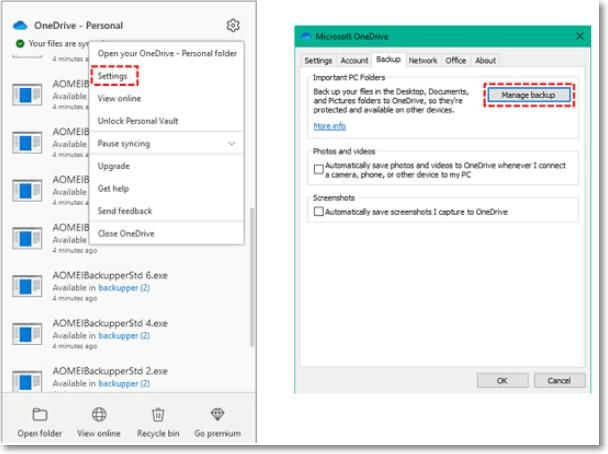Viewport: 608px width, 454px height.
Task: Switch to the Account tab
Action: [x=354, y=60]
